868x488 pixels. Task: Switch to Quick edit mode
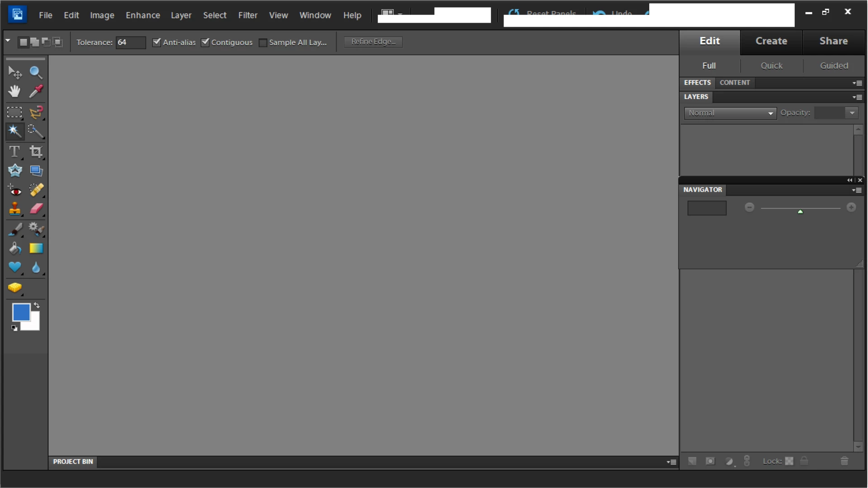[771, 66]
